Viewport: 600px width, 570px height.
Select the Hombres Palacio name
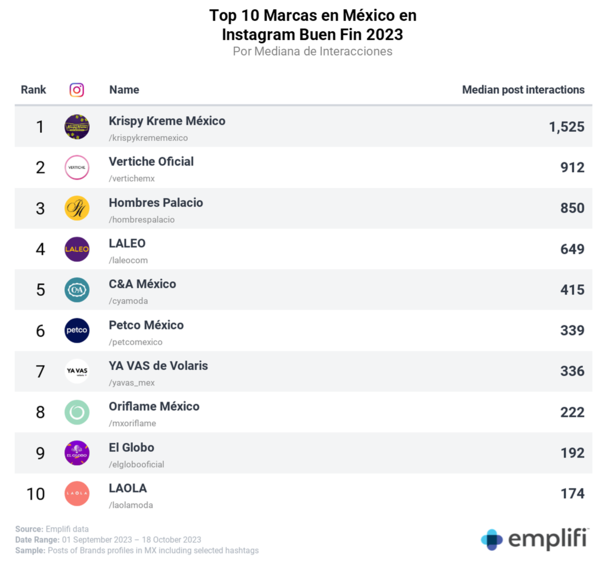pyautogui.click(x=156, y=202)
